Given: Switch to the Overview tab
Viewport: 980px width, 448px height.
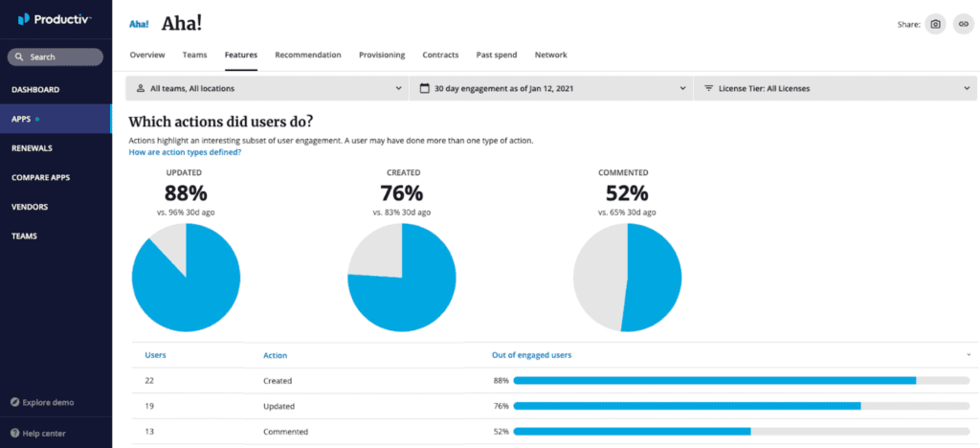Looking at the screenshot, I should 147,55.
